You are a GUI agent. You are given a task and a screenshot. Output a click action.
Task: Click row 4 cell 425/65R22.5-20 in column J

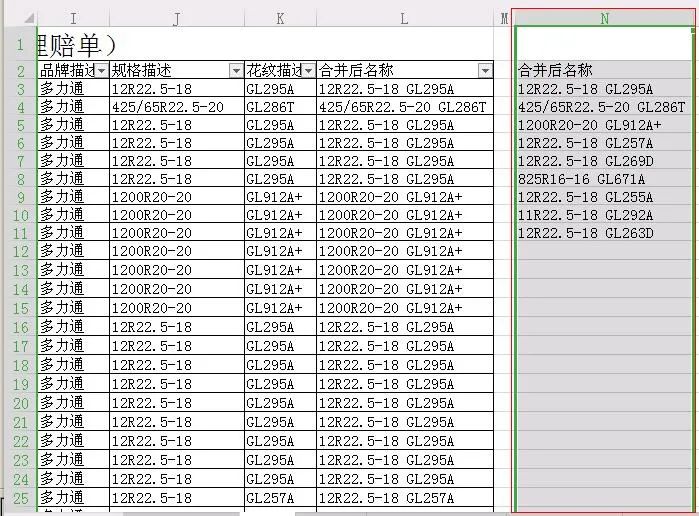[x=177, y=107]
